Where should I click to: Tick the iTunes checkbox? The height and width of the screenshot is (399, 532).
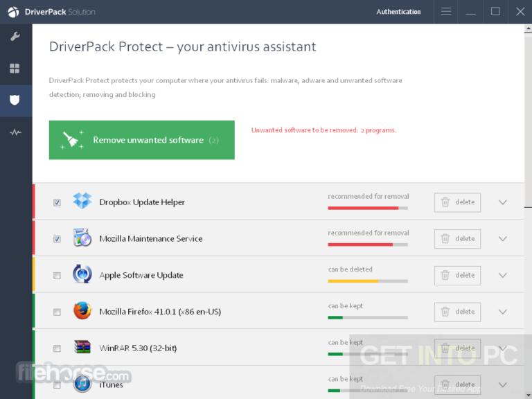pos(57,385)
